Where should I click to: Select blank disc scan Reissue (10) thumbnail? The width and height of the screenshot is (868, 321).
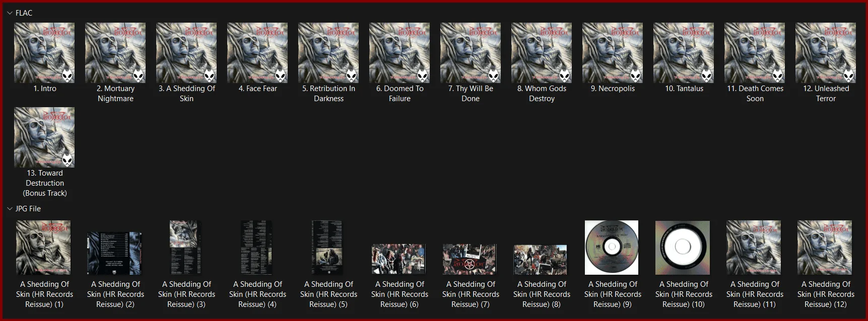coord(683,248)
